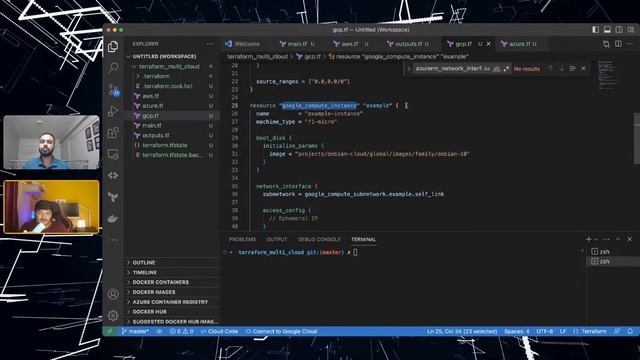The height and width of the screenshot is (360, 640).
Task: Toggle Match Case in find widget
Action: tap(487, 69)
